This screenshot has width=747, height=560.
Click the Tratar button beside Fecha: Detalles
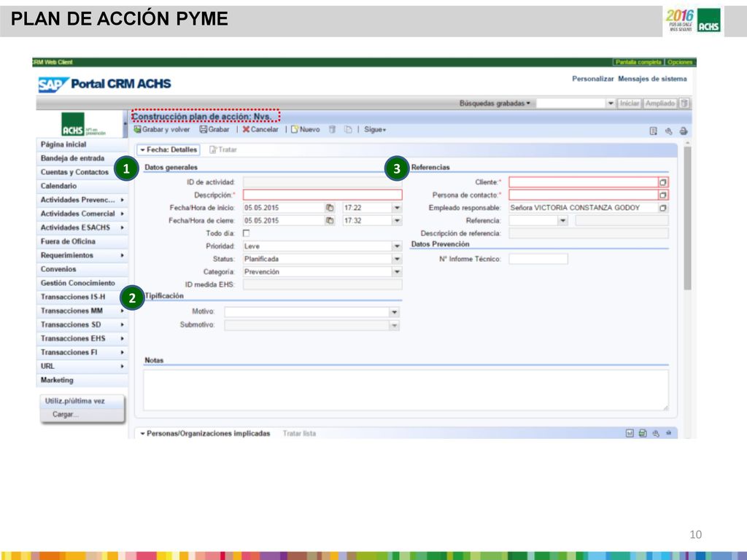(223, 149)
